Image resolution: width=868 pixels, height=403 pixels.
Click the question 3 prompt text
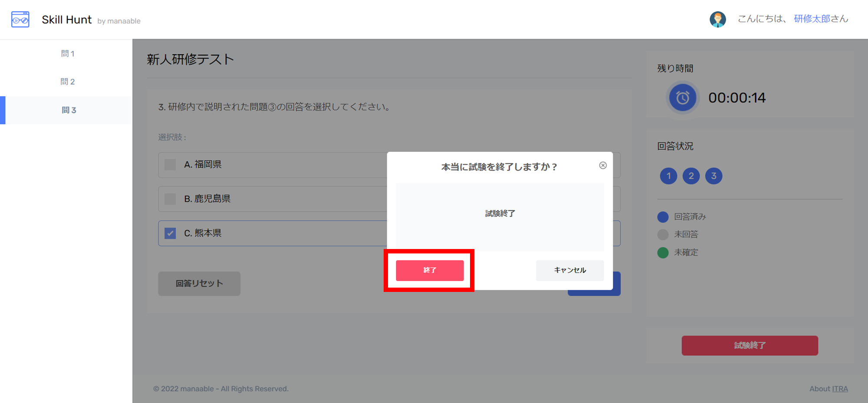tap(274, 107)
